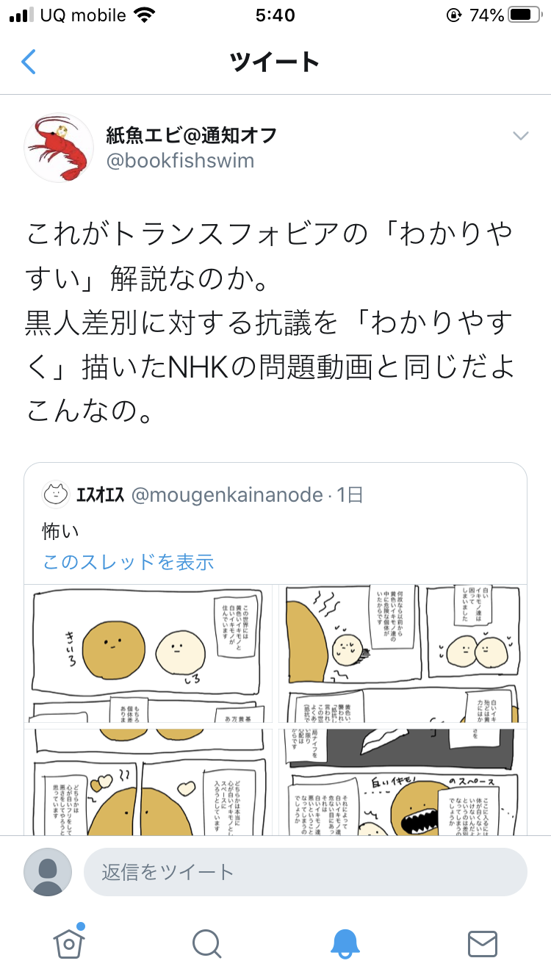Viewport: 551px width, 980px height.
Task: Open bottom-left comic image thumbnail
Action: tap(148, 781)
